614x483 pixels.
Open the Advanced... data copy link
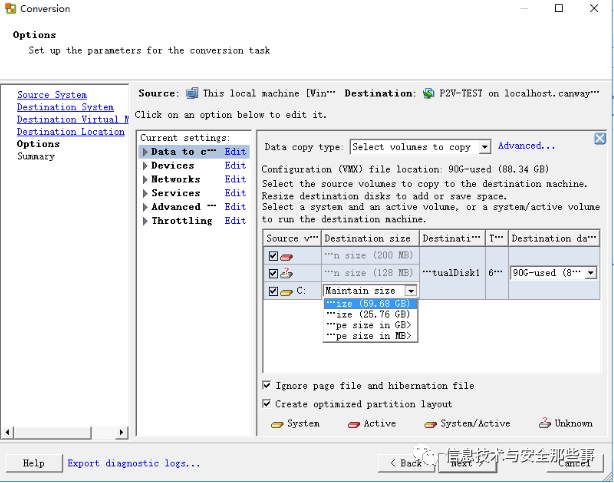pyautogui.click(x=526, y=146)
